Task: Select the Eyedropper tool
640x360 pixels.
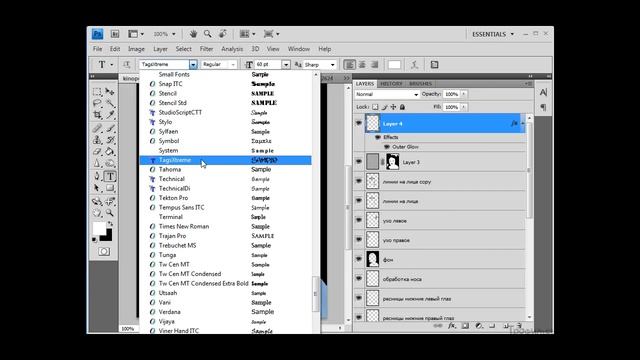Action: [110, 115]
